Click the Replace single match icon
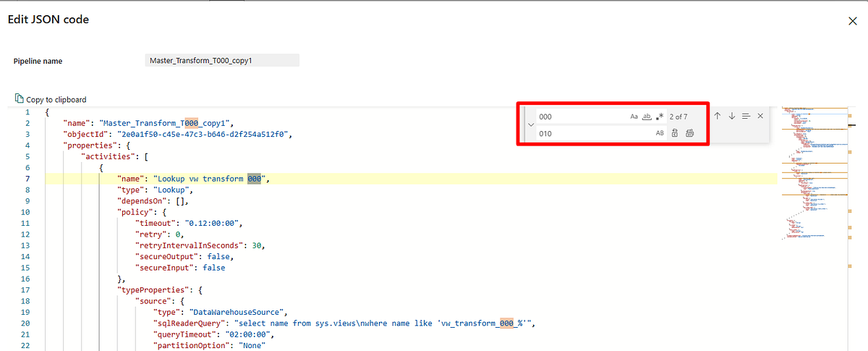868x351 pixels. [674, 133]
